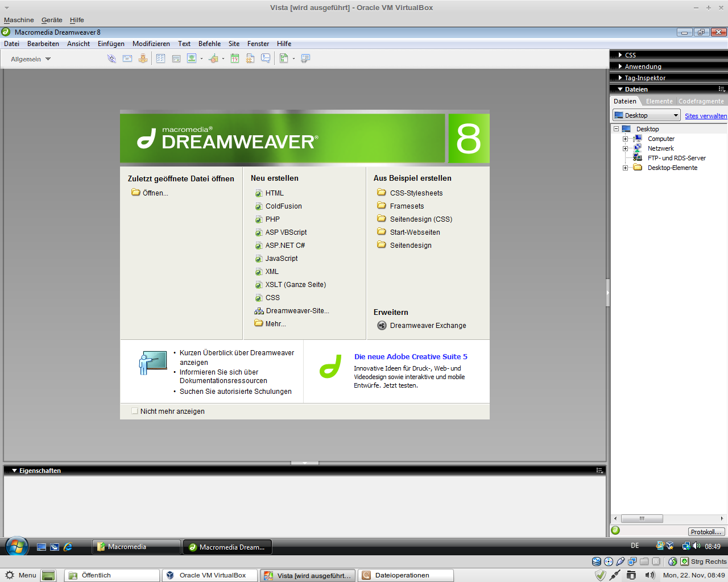728x582 pixels.
Task: Collapse the Dateien panel group
Action: pyautogui.click(x=620, y=89)
